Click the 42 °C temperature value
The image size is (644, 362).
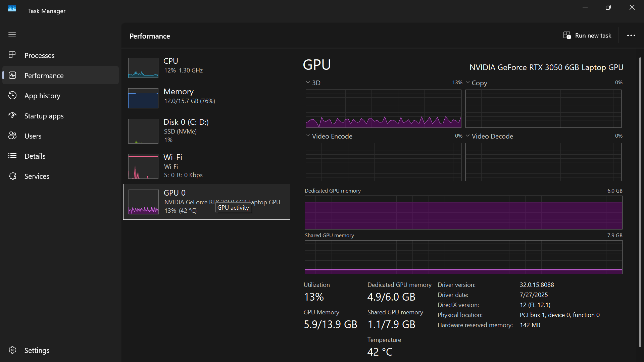(x=380, y=352)
